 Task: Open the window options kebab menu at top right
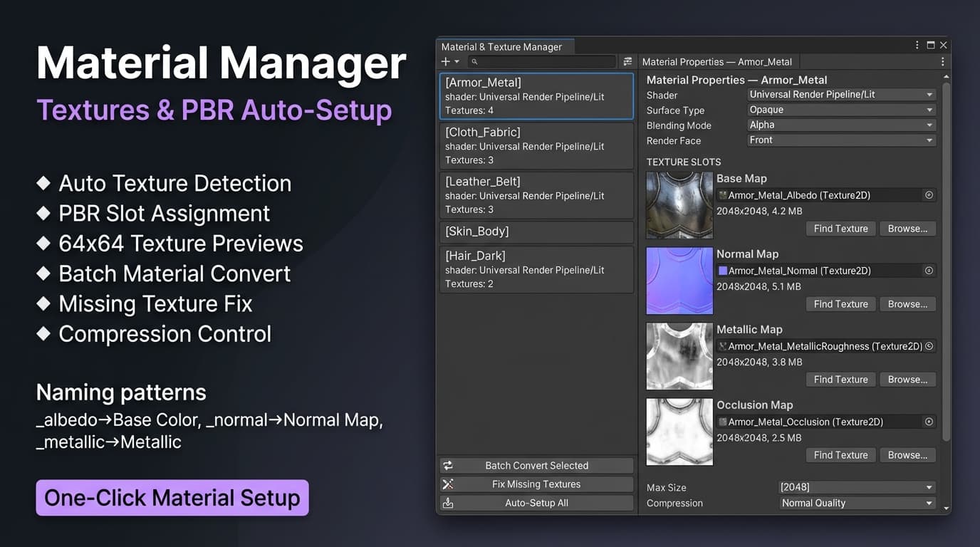(917, 44)
